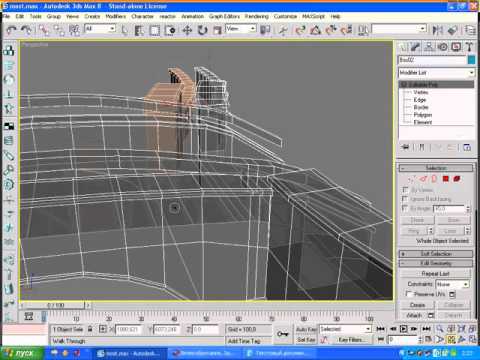Open the Select by Name dialog icon
Image resolution: width=480 pixels, height=360 pixels.
pyautogui.click(x=139, y=30)
